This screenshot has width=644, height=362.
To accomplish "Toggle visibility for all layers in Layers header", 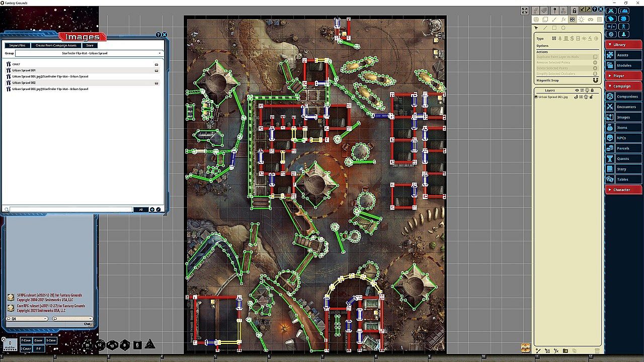I will point(577,90).
